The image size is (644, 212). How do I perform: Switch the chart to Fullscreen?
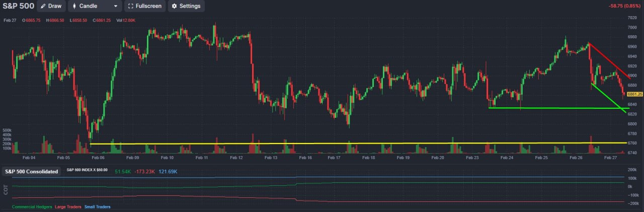tap(144, 6)
